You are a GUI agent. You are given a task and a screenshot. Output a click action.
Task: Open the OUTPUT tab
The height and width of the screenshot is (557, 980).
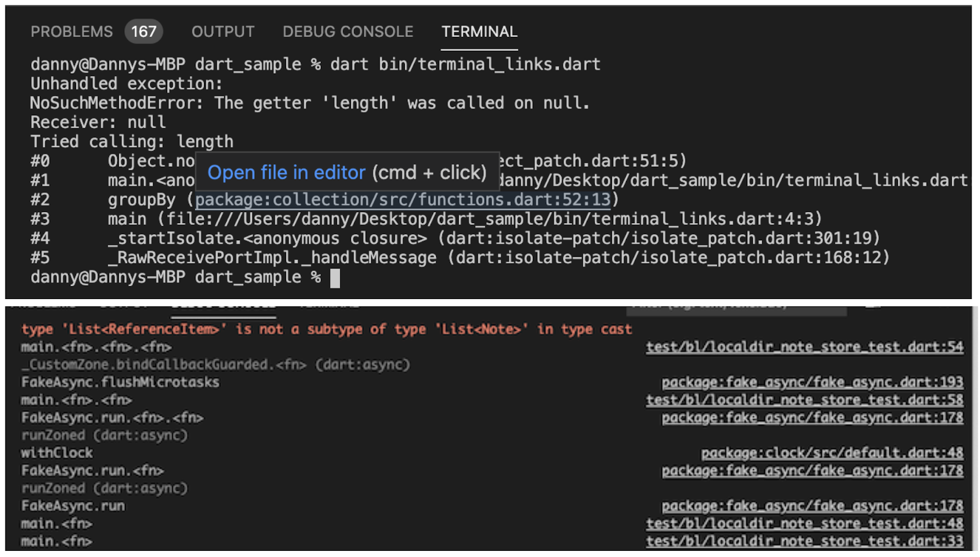click(x=223, y=32)
